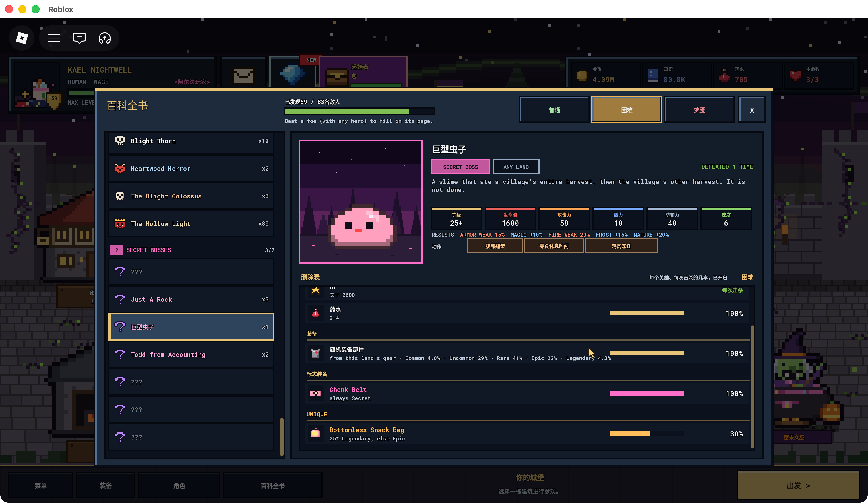
Task: Open the mail envelope icon
Action: coord(243,76)
